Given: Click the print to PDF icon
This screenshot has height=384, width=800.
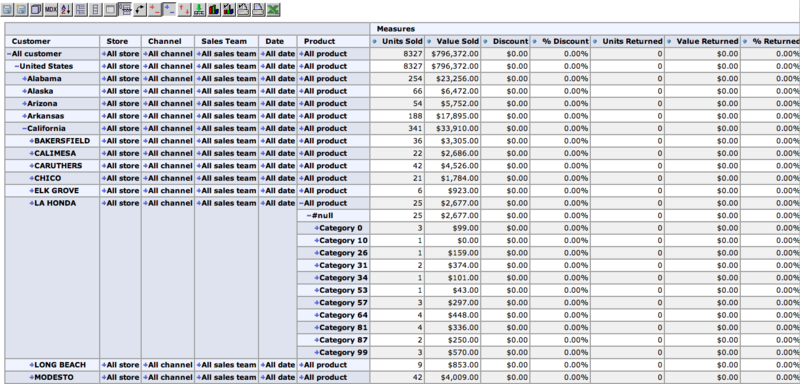Looking at the screenshot, I should (259, 9).
